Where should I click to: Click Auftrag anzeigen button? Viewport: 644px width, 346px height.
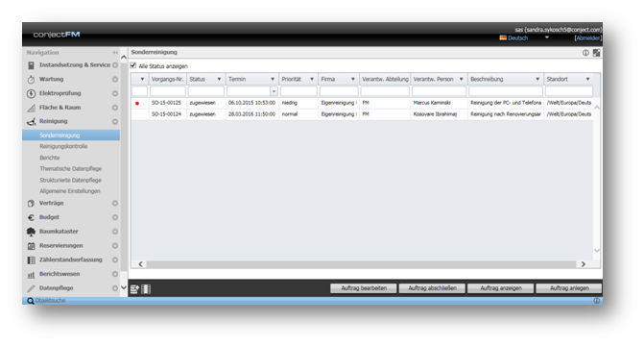pos(501,288)
